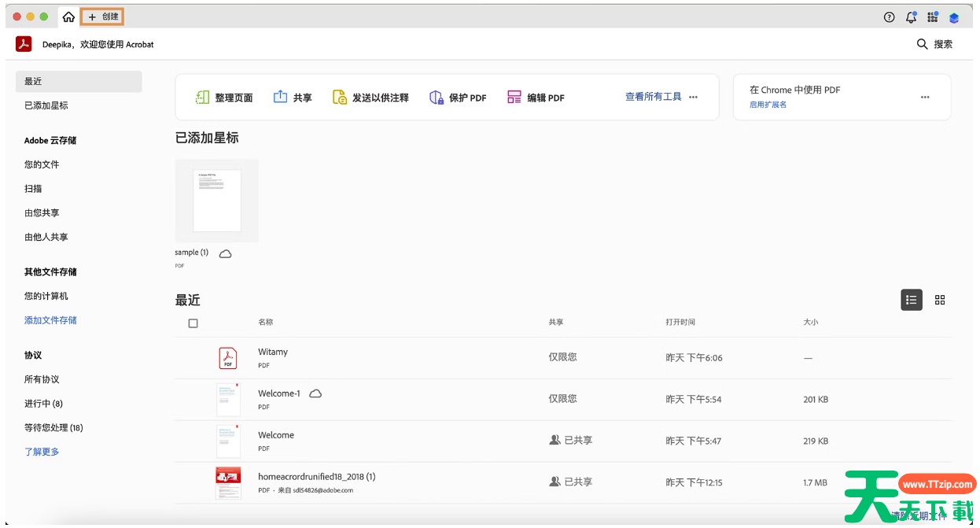Open the more options ellipsis beside 查看所有工具
Image resolution: width=980 pixels, height=528 pixels.
[x=693, y=97]
